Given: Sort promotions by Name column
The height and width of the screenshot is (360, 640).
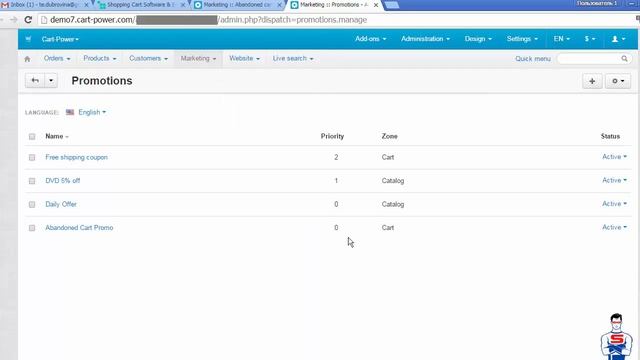Looking at the screenshot, I should pyautogui.click(x=57, y=136).
